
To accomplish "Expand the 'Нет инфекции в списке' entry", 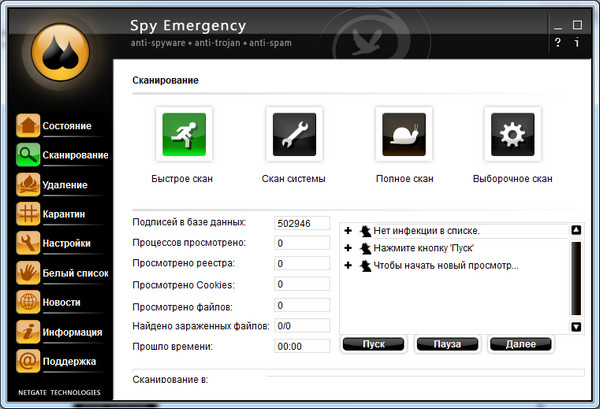I will point(348,231).
